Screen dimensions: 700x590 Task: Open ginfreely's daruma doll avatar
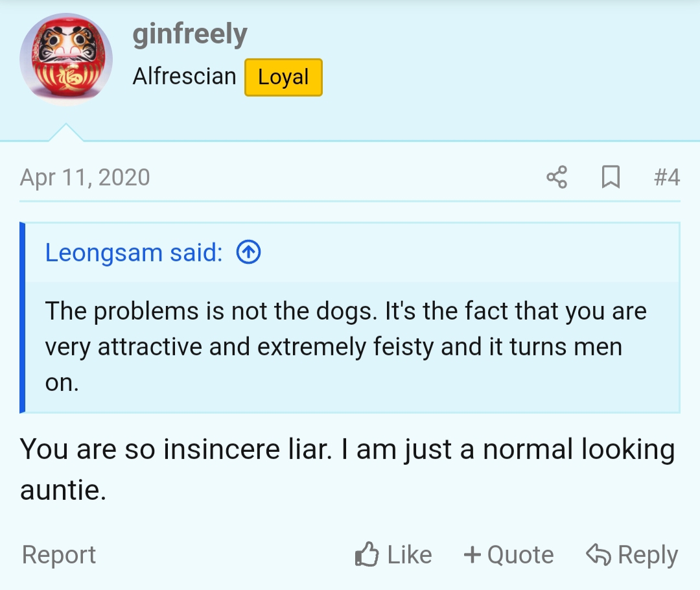(66, 60)
